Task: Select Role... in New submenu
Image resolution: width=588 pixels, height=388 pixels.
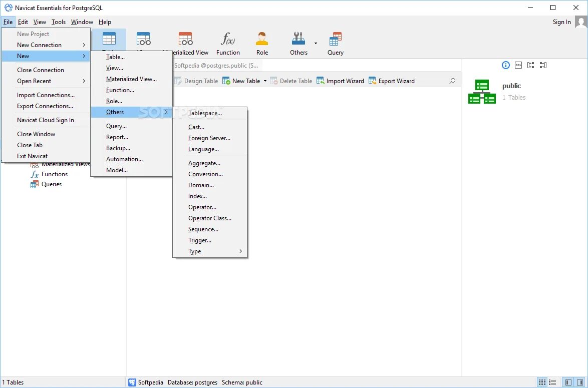Action: 132,101
